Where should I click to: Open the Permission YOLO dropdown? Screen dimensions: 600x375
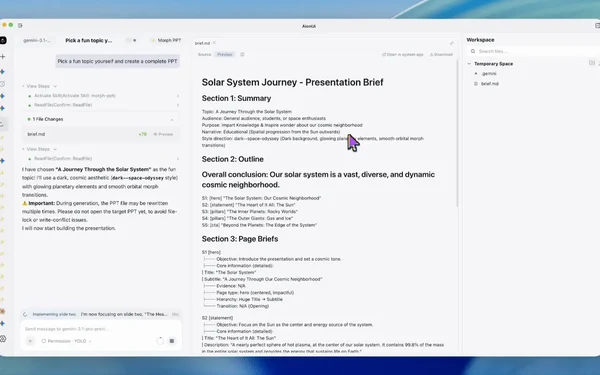[x=66, y=341]
